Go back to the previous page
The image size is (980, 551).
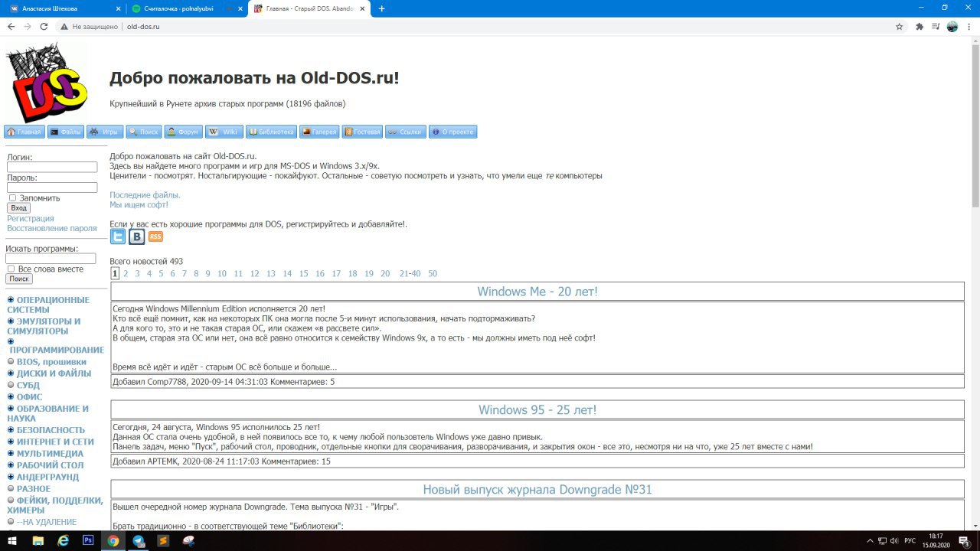(x=11, y=26)
